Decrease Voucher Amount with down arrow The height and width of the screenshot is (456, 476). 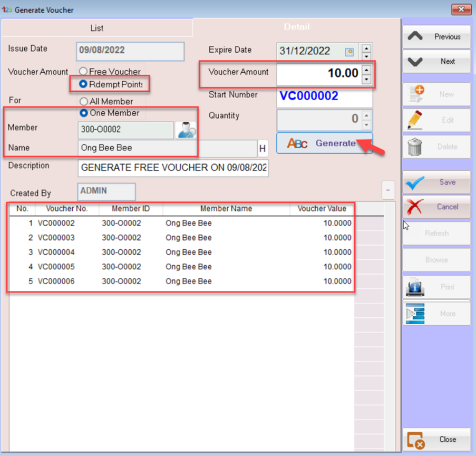[367, 79]
